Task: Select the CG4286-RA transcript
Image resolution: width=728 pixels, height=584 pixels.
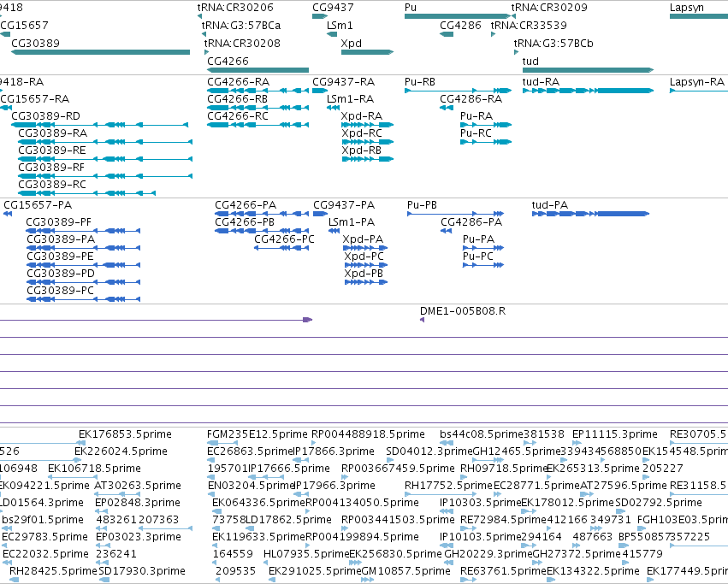Action: [x=471, y=99]
